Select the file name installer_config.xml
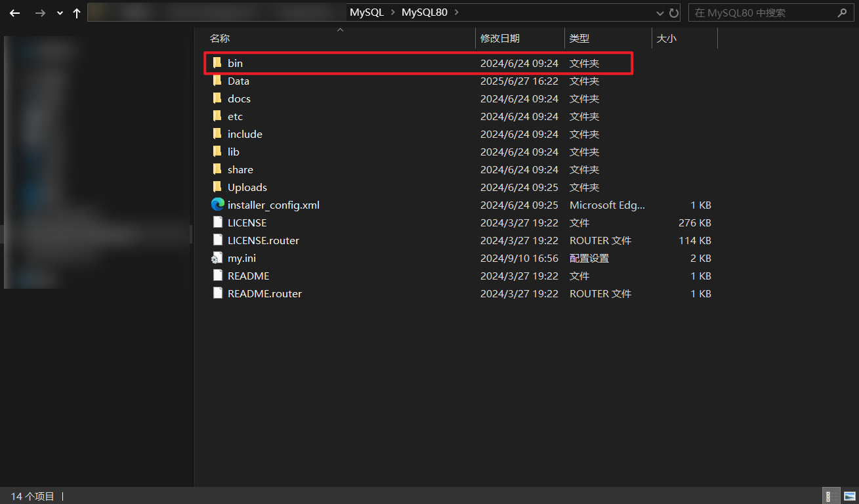 (x=274, y=205)
